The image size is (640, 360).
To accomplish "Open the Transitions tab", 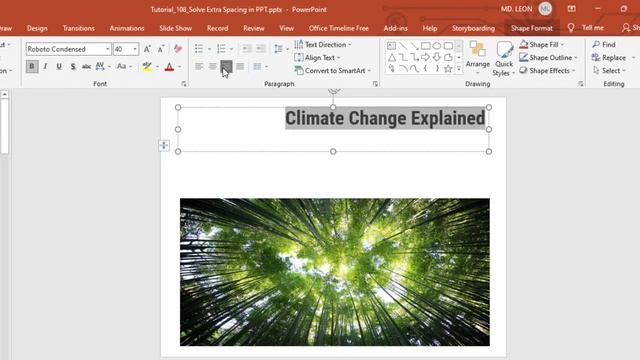I will point(79,28).
